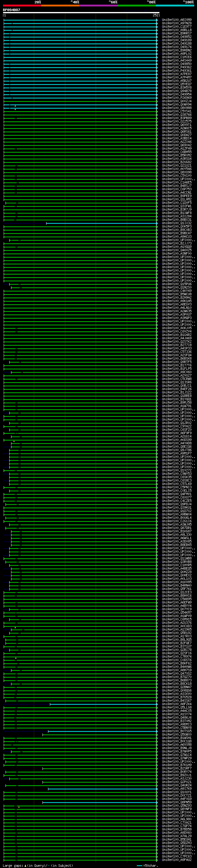Click label UniRef100_Q11WB8
Viewport: 197px width, 868px height.
[176, 558]
